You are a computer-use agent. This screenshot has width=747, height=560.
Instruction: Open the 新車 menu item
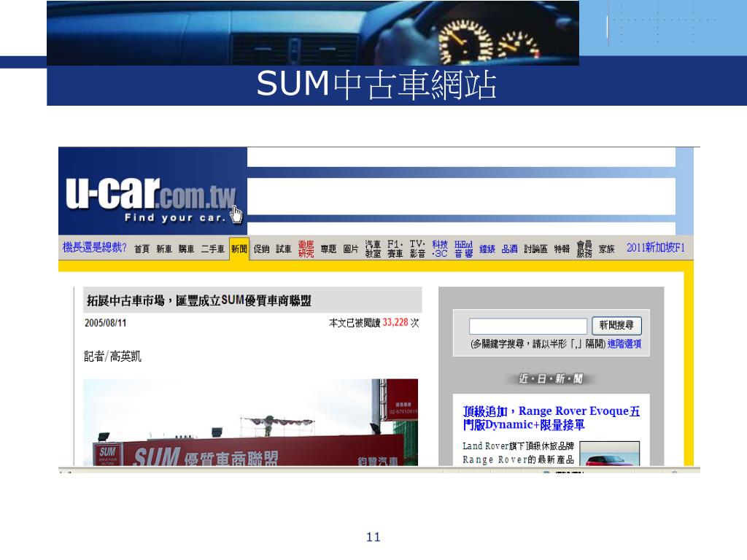click(164, 249)
